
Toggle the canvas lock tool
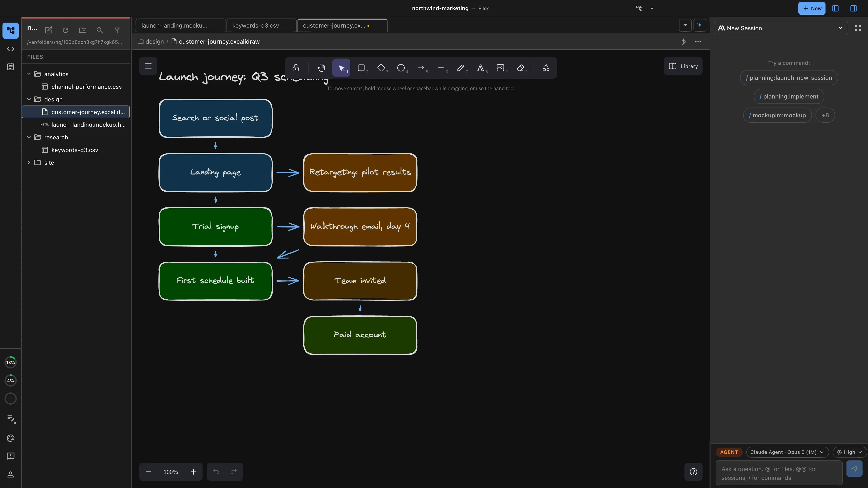pyautogui.click(x=295, y=68)
